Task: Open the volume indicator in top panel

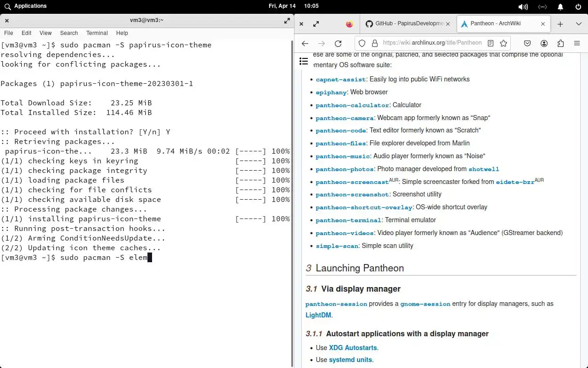Action: coord(523,6)
